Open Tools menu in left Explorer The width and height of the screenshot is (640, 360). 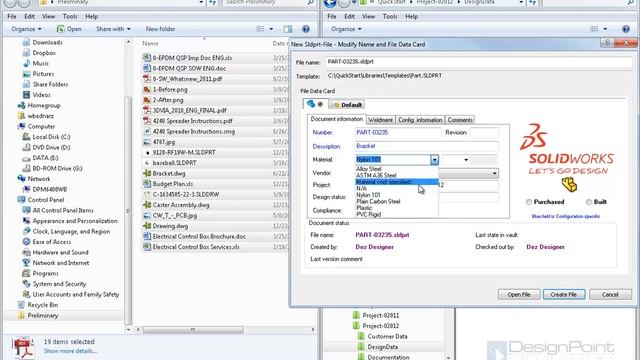click(x=70, y=17)
